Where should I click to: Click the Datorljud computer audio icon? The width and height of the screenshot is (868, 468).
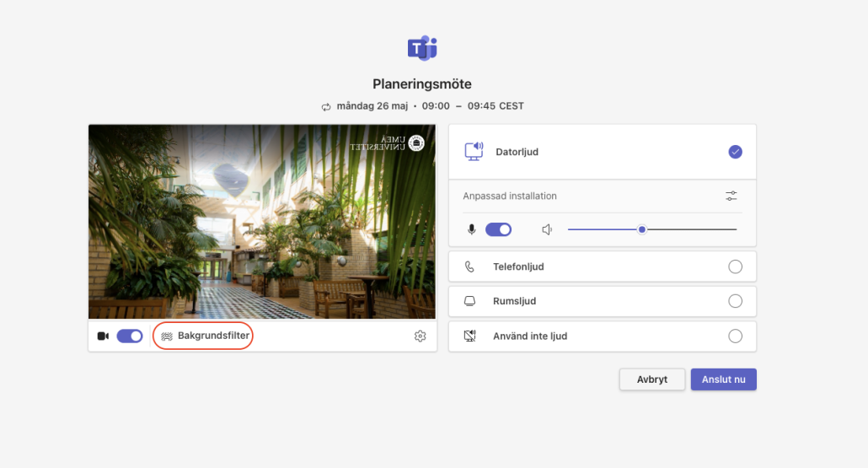(x=474, y=152)
